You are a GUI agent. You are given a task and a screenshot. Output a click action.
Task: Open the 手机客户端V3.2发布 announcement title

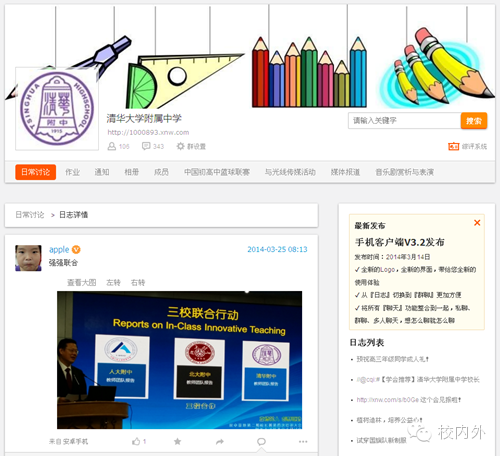400,242
